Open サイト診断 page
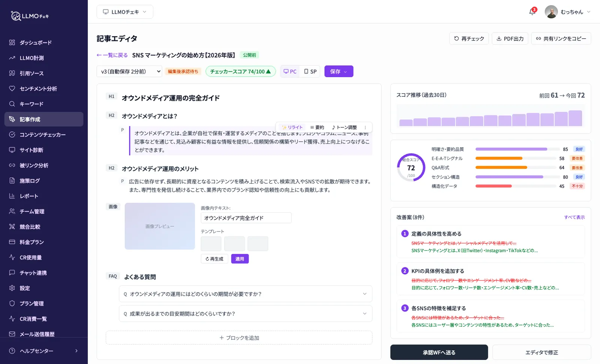Image resolution: width=600 pixels, height=364 pixels. point(44,150)
